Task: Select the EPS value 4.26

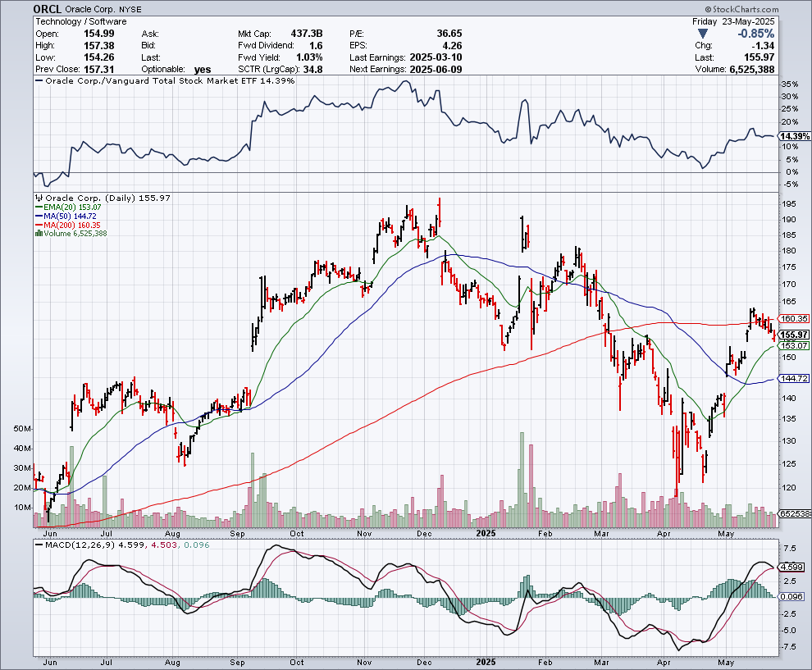Action: 452,46
